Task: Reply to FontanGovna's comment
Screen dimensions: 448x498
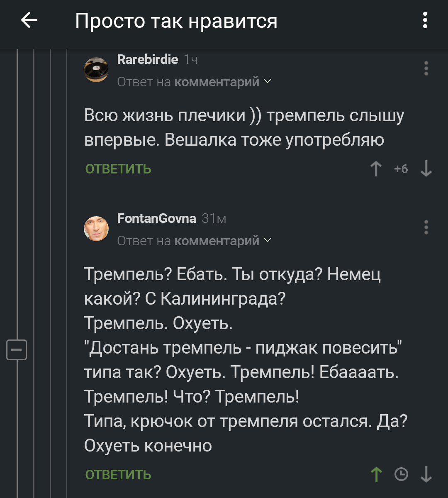Action: 118,474
